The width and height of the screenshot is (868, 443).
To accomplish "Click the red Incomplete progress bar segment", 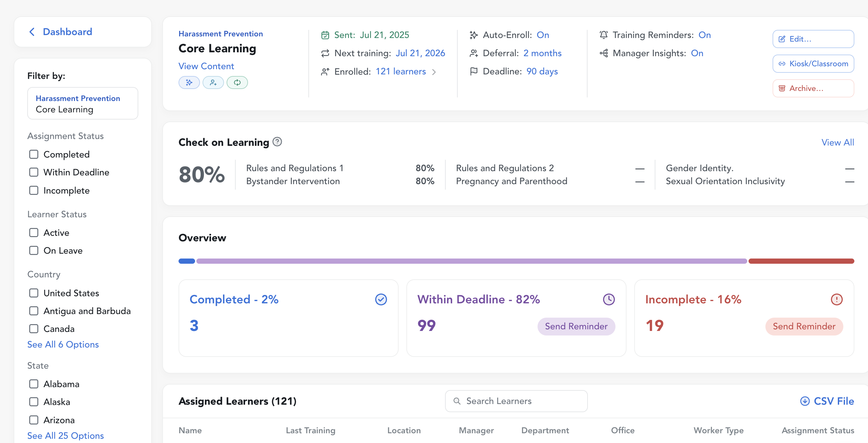I will [x=801, y=261].
